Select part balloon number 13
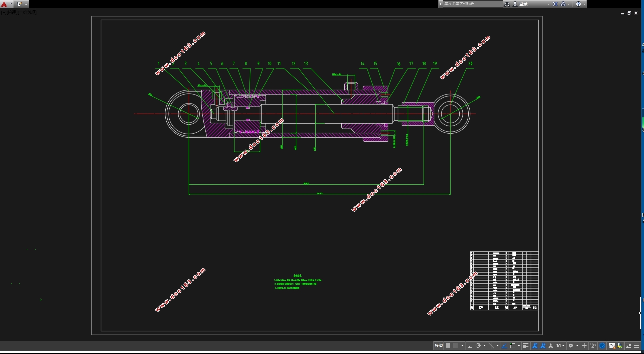The image size is (644, 354). (306, 63)
